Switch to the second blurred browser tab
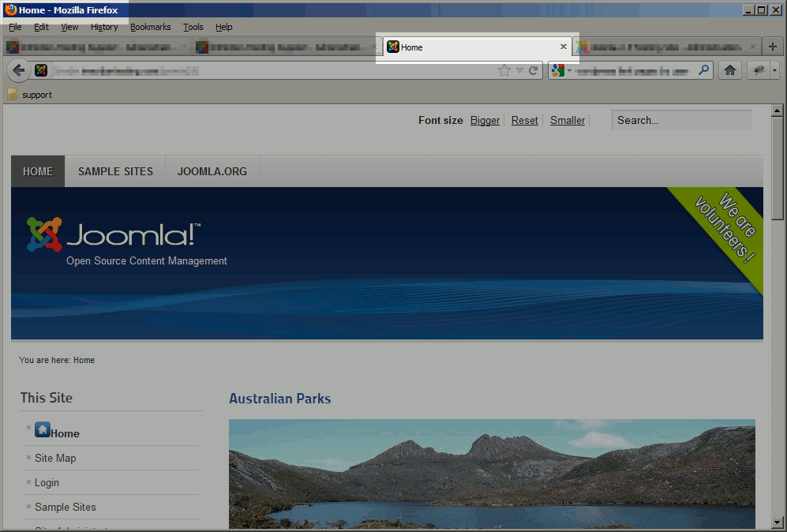Viewport: 787px width, 532px height. pyautogui.click(x=287, y=47)
